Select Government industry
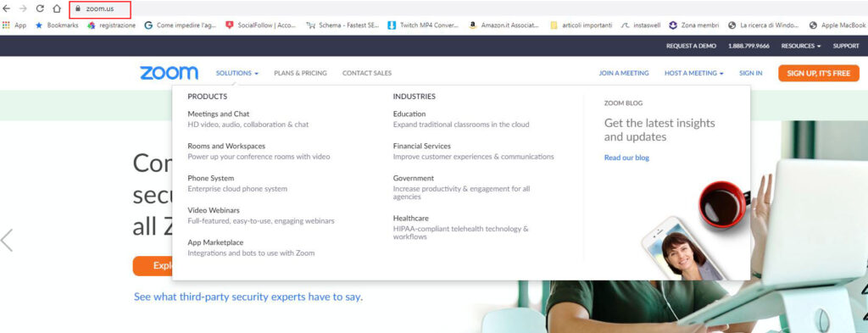Viewport: 868px width, 333px height. [x=413, y=178]
